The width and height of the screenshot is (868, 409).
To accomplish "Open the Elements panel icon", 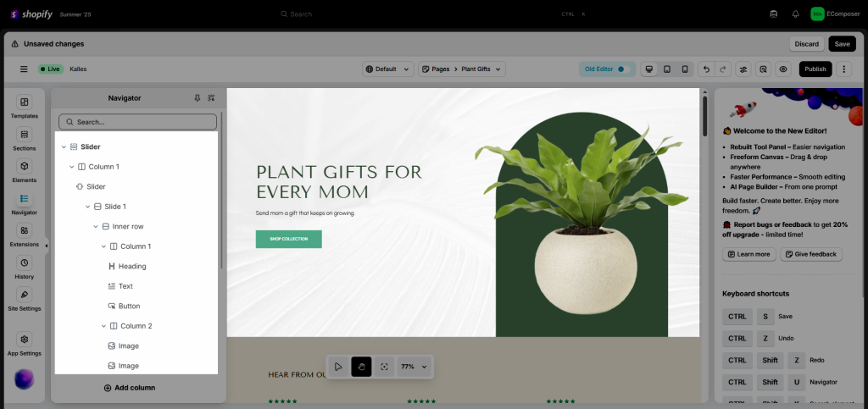I will [25, 166].
